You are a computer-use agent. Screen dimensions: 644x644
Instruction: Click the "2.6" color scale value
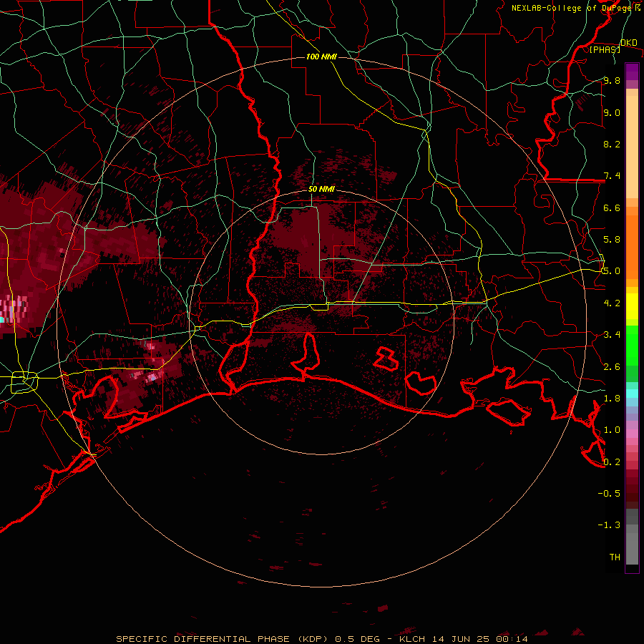click(612, 367)
